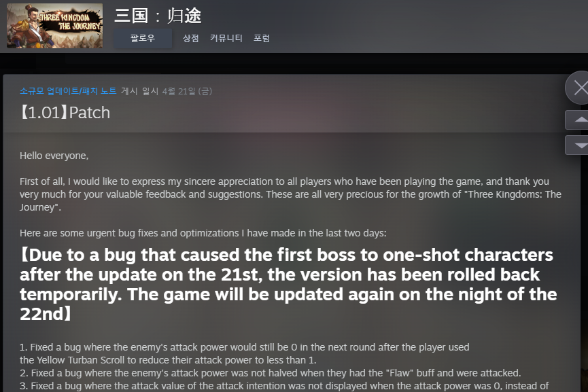The width and height of the screenshot is (588, 392).
Task: Go to previous announcement with up arrow
Action: pos(578,120)
